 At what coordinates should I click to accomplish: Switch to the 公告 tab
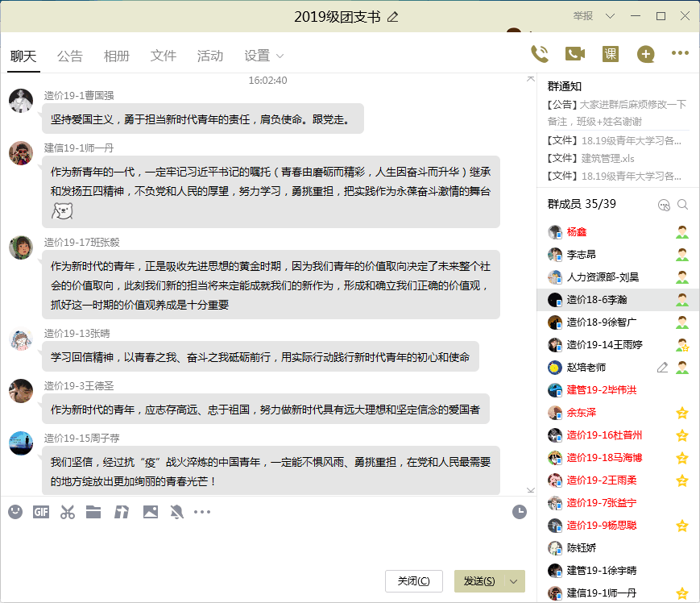pos(70,56)
